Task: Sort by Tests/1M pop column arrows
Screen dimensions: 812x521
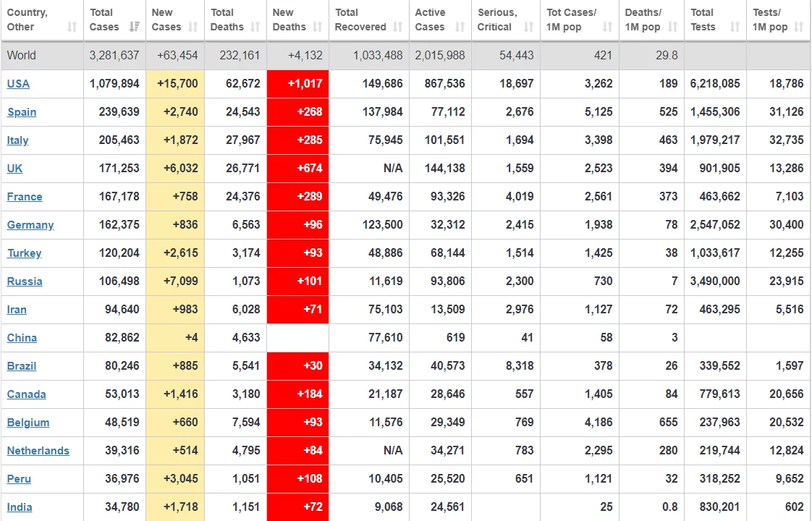Action: pos(798,27)
